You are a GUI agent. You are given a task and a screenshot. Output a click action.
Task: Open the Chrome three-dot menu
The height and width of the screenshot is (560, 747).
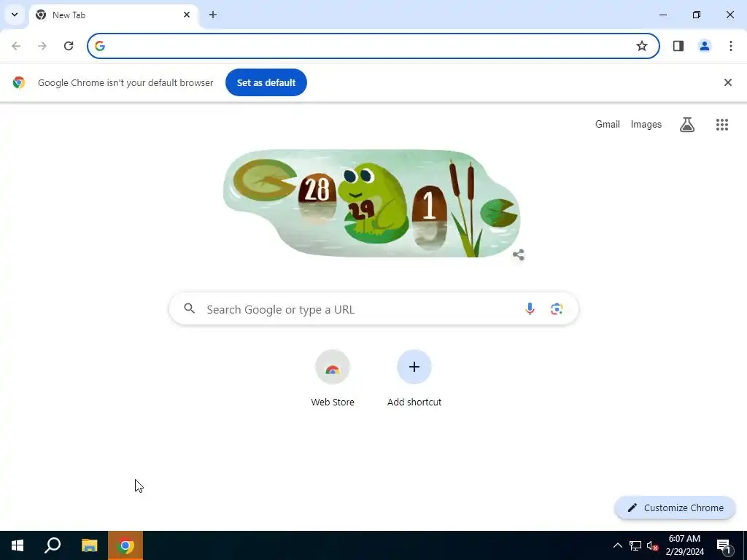coord(731,46)
